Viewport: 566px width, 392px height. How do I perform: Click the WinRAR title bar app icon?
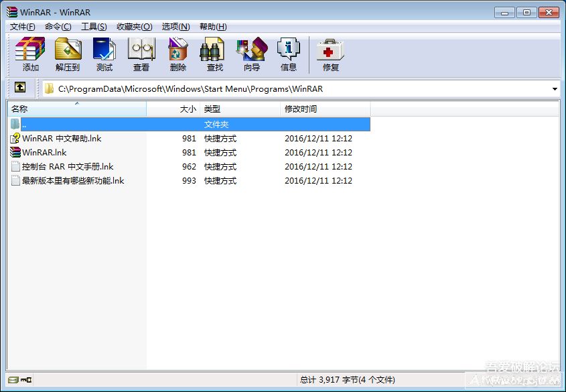tap(12, 12)
